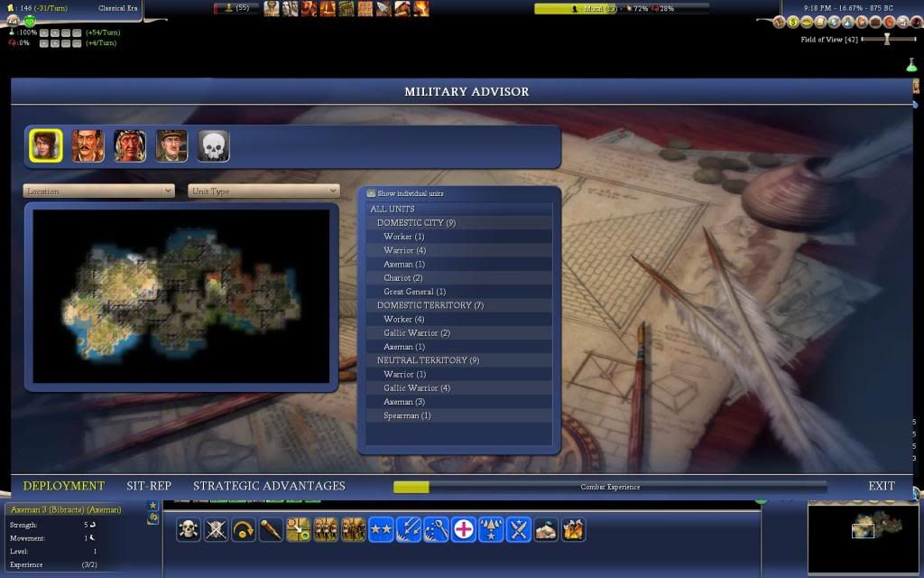
Task: Click the Field of View slider handle
Action: 887,39
